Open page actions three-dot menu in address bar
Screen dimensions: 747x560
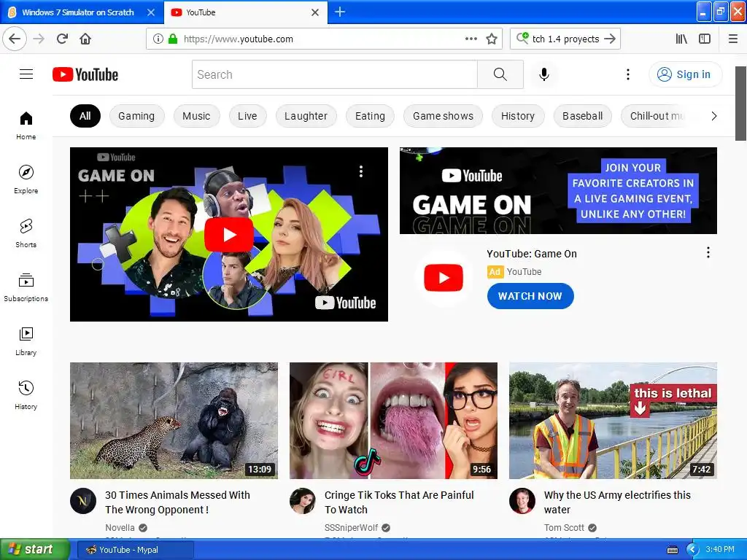click(471, 39)
